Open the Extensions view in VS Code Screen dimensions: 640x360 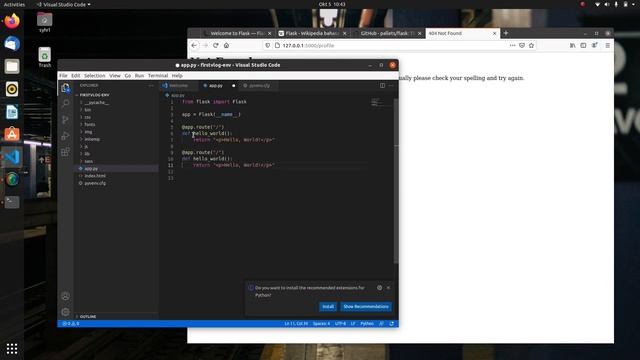[65, 152]
